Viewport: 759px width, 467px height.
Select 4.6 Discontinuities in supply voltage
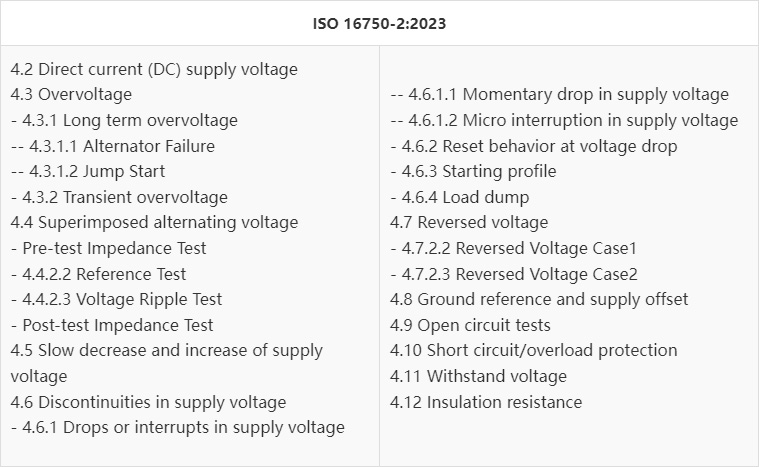tap(148, 402)
